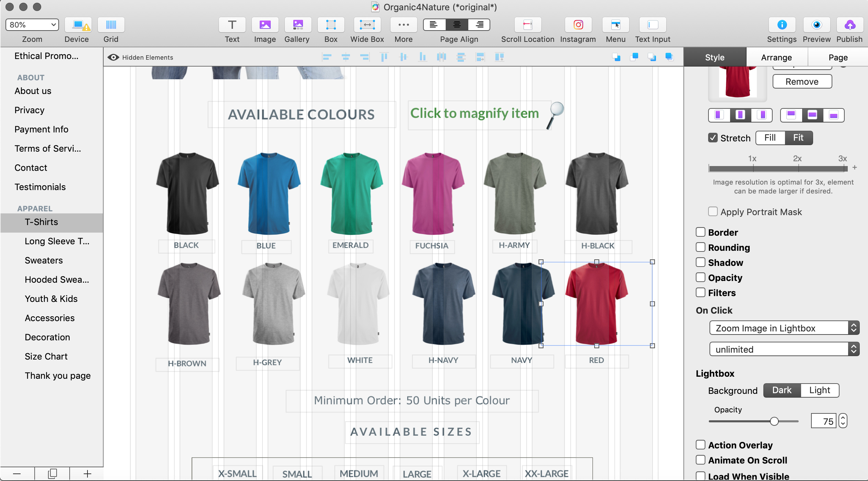Screen dimensions: 868x481
Task: Select the AVAILABLE COLOURS text box
Action: (302, 115)
